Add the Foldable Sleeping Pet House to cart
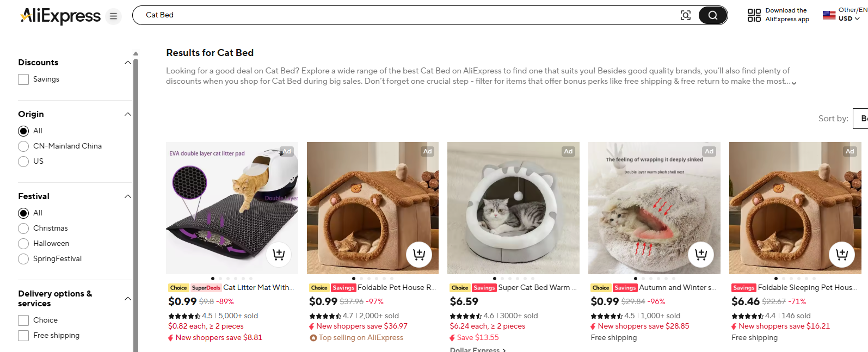 point(841,254)
